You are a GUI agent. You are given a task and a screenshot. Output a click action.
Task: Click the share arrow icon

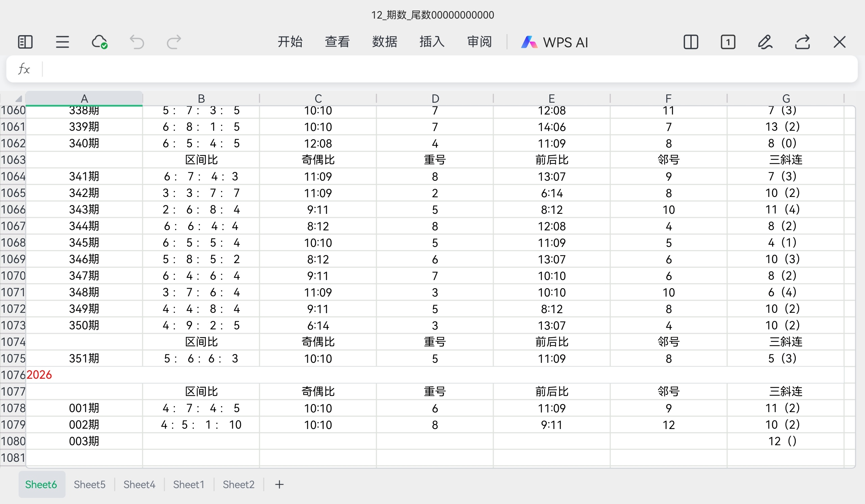coord(802,42)
